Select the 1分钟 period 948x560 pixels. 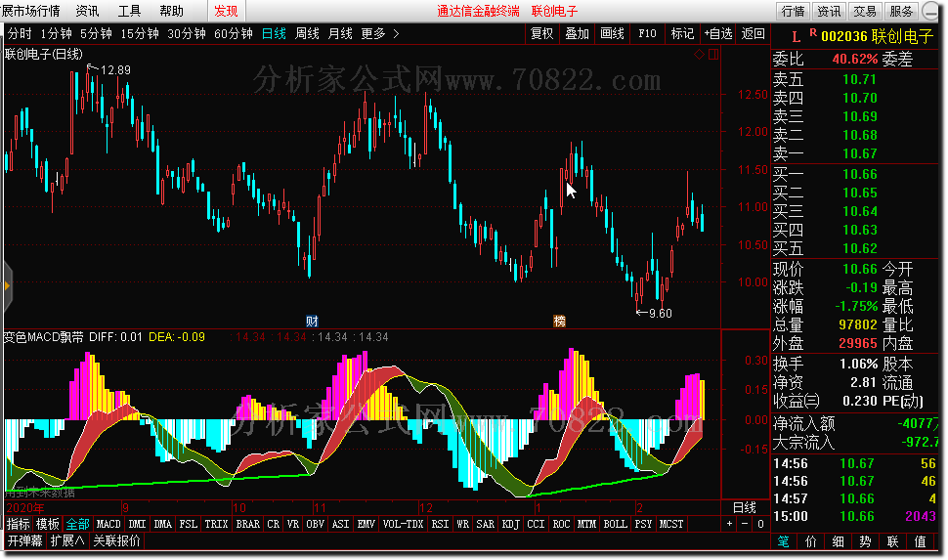pos(57,34)
